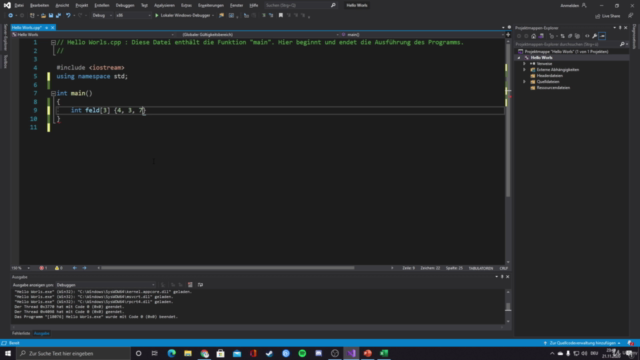This screenshot has height=360, width=640.
Task: Open the Debuggen menu
Action: pyautogui.click(x=125, y=5)
